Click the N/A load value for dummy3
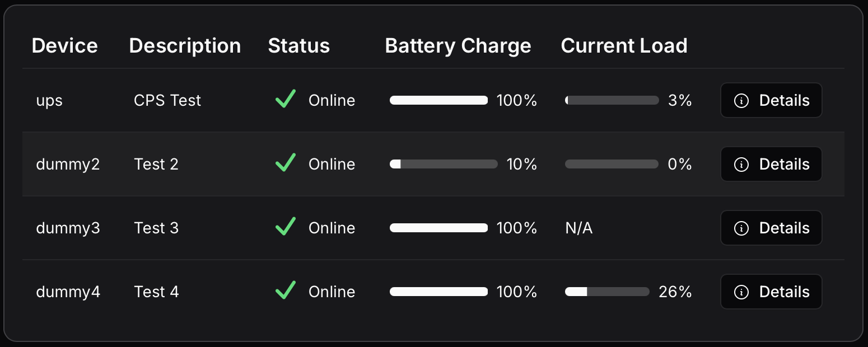The image size is (868, 347). click(579, 228)
